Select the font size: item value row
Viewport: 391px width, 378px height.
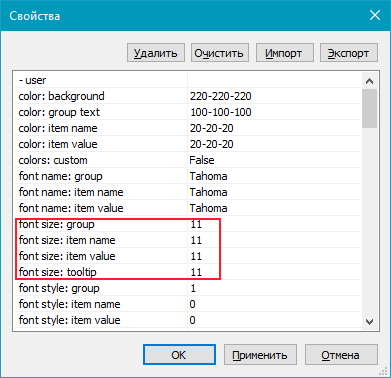(x=188, y=256)
